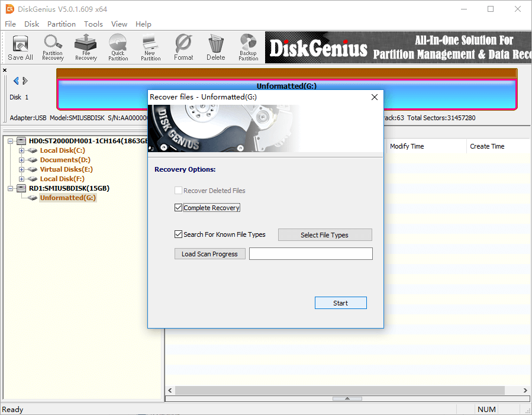This screenshot has height=415, width=532.
Task: Click the NUM indicator in status bar
Action: [486, 409]
